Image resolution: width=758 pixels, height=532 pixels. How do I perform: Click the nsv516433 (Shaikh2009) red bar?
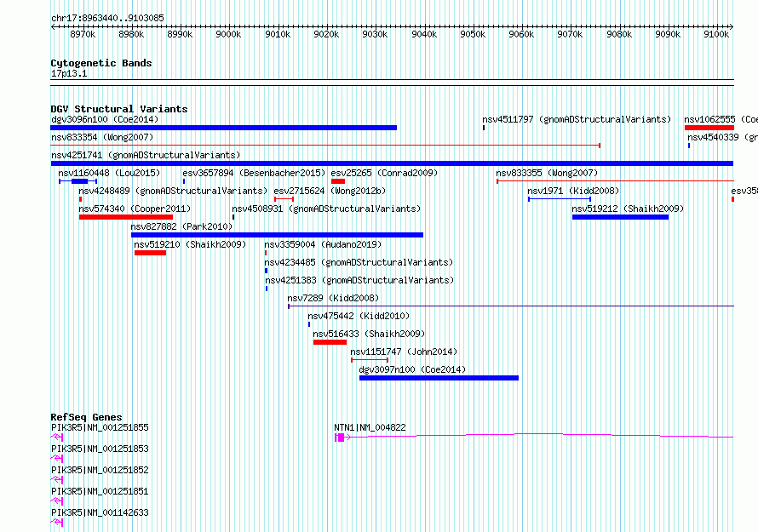(x=330, y=342)
